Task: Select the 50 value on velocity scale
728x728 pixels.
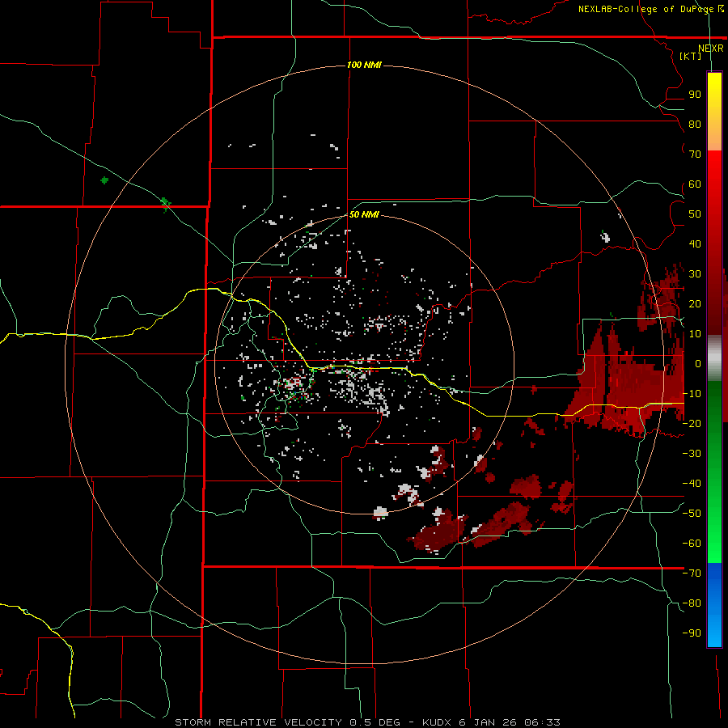Action: click(695, 214)
